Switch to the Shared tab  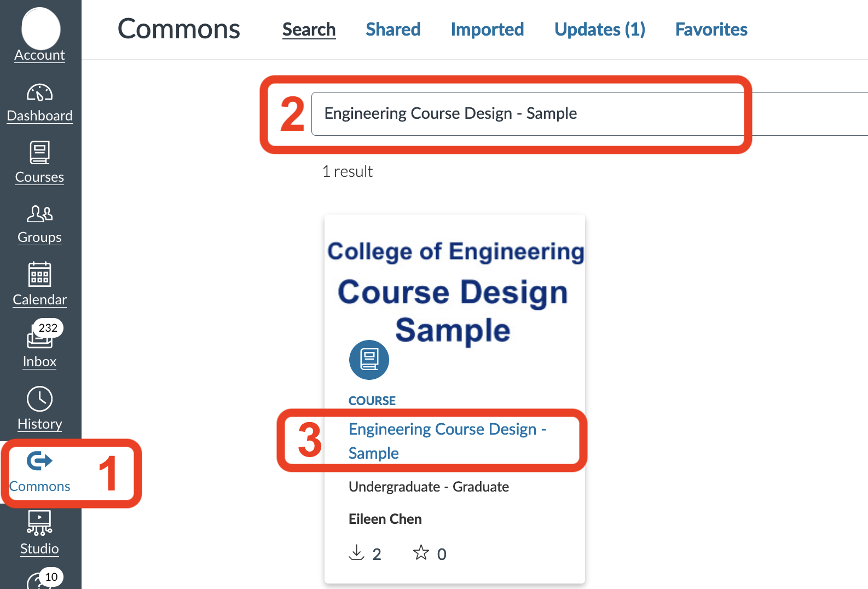click(x=393, y=30)
